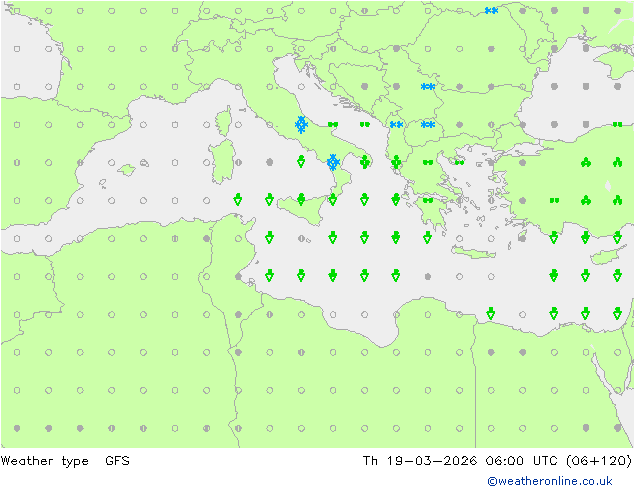
Task: Click the lone green rain arrow off Egypt's coast
Action: coord(490,313)
